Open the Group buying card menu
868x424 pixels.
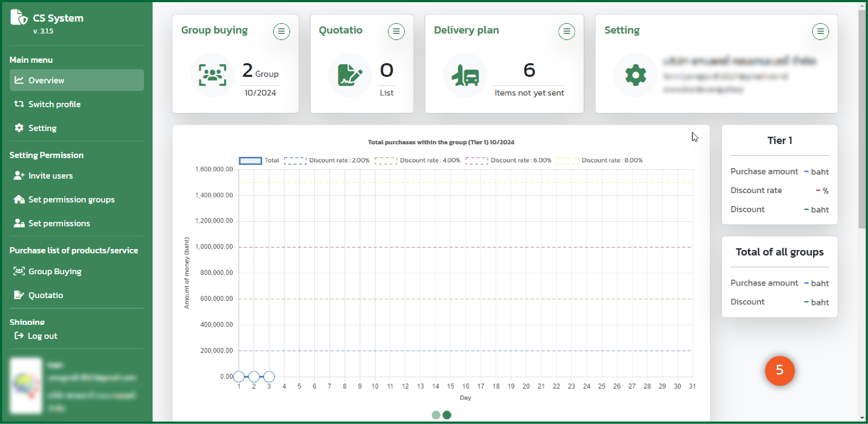pyautogui.click(x=281, y=31)
